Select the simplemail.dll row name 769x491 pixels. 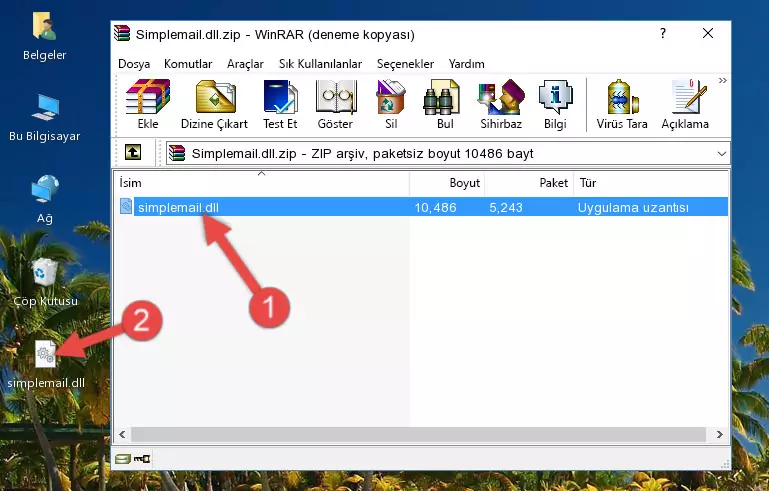coord(178,207)
